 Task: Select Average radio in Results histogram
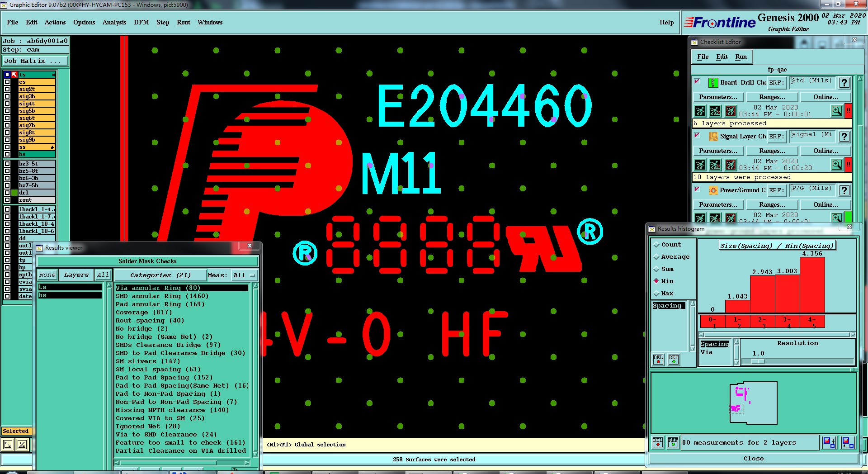pos(656,257)
